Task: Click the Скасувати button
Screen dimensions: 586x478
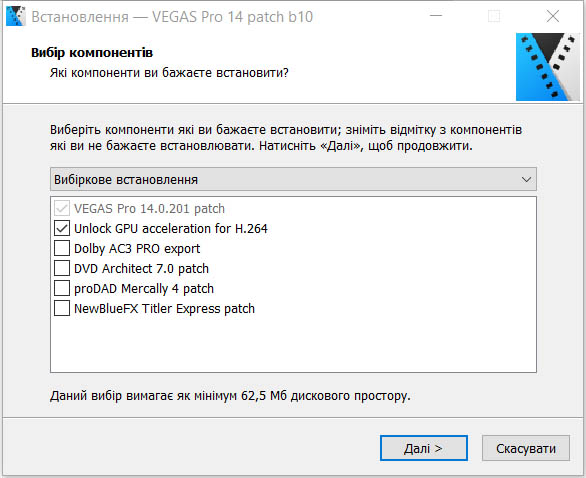Action: pos(526,448)
